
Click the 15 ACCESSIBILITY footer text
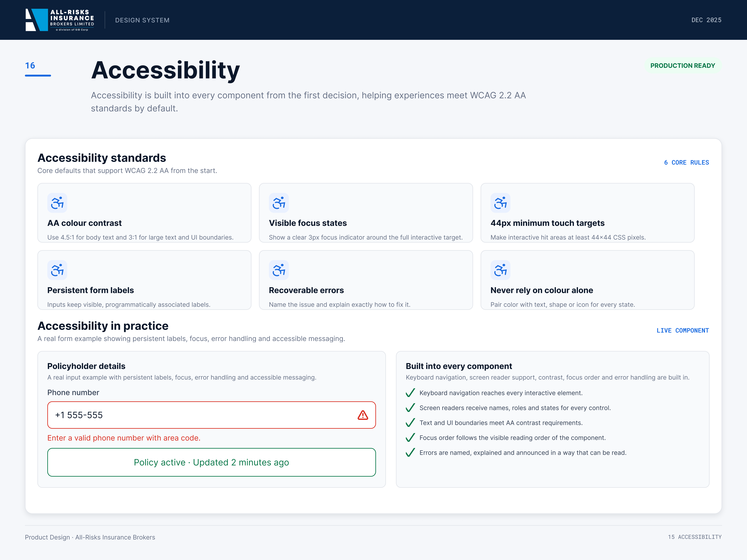coord(695,537)
